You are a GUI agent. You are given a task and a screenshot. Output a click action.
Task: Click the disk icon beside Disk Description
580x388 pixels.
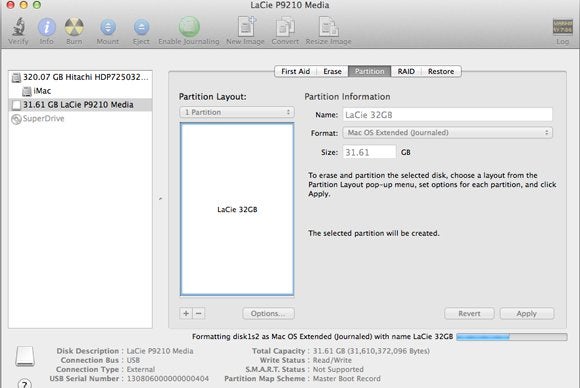(25, 356)
